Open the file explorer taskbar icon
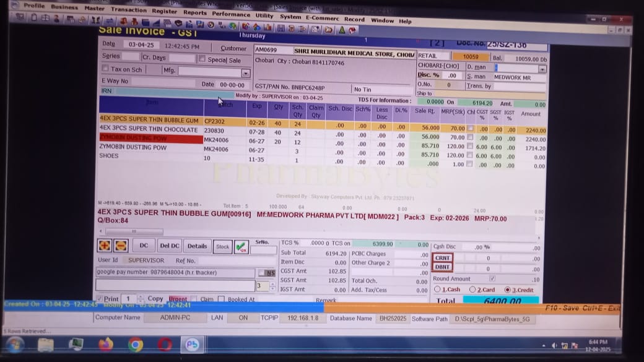This screenshot has width=644, height=362. 46,344
